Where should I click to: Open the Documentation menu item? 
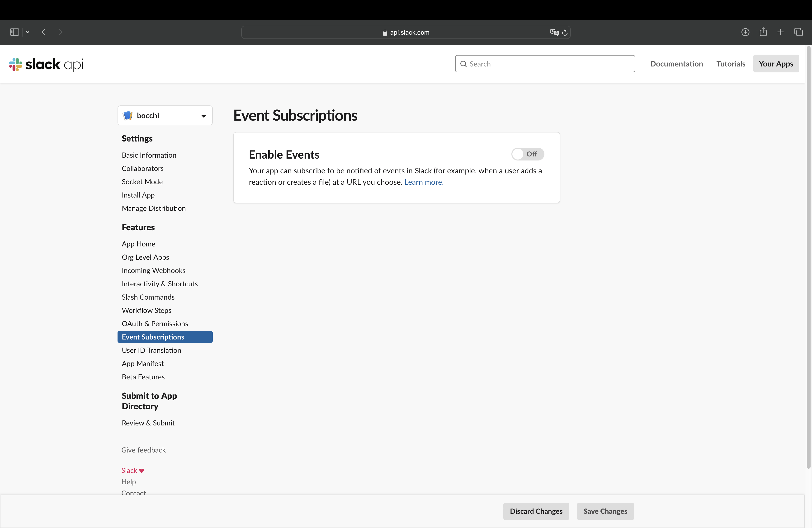(676, 63)
